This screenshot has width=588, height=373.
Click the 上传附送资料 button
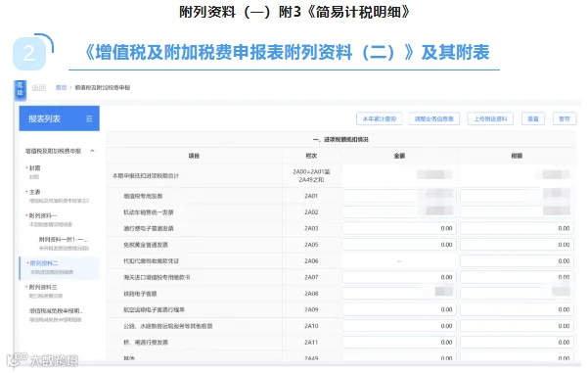(490, 119)
